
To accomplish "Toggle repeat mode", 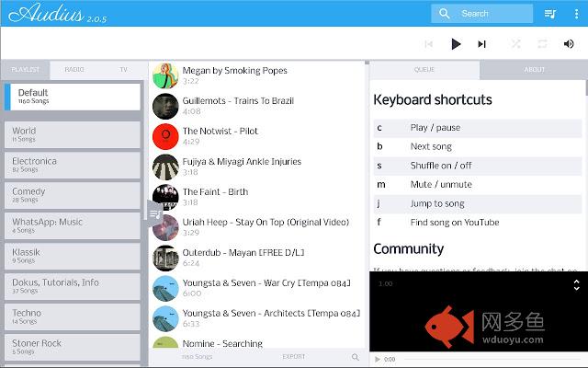I will [x=542, y=44].
